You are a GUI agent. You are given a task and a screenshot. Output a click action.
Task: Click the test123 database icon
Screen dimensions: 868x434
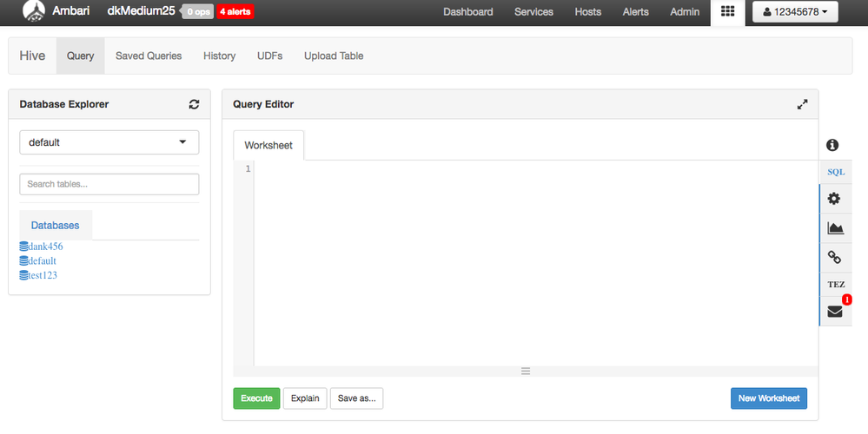[x=23, y=275]
